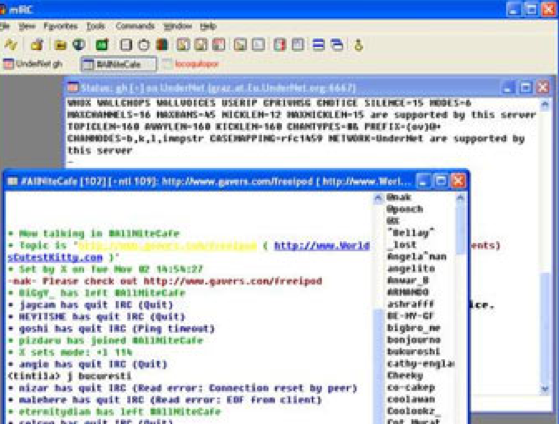Select bonjourno in the nick list
Screen dimensions: 559x426
414,340
